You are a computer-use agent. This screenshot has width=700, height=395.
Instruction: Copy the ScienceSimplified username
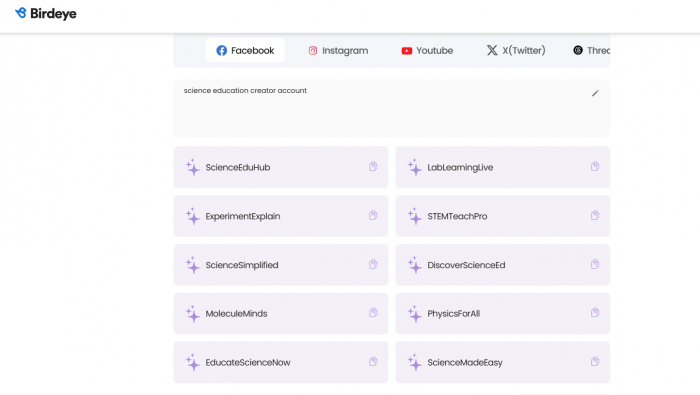pos(373,264)
